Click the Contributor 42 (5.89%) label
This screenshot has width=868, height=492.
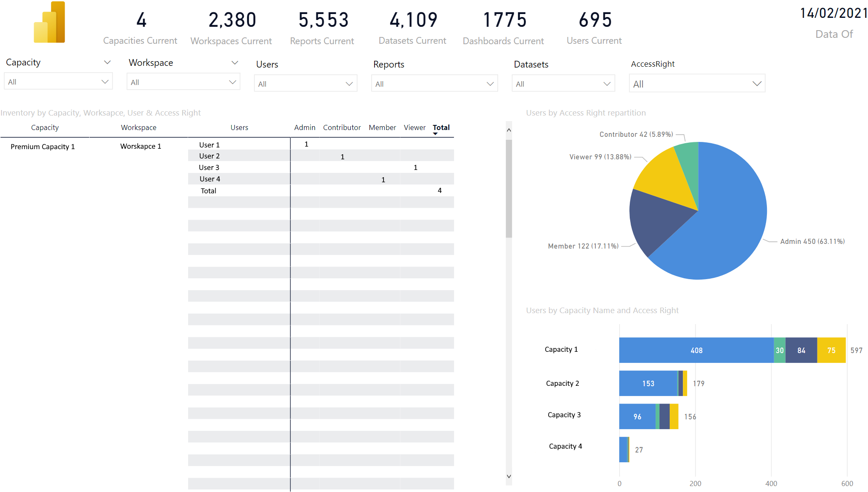636,134
